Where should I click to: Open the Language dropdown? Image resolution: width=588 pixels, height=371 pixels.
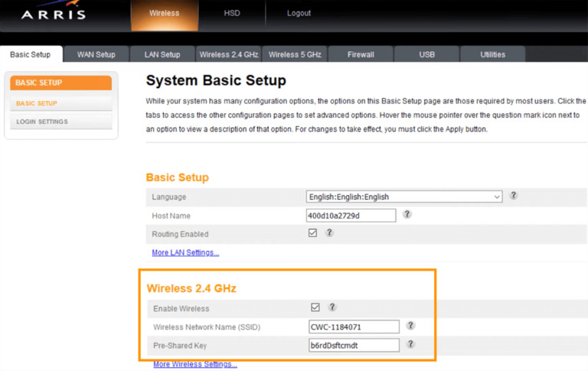(x=403, y=197)
